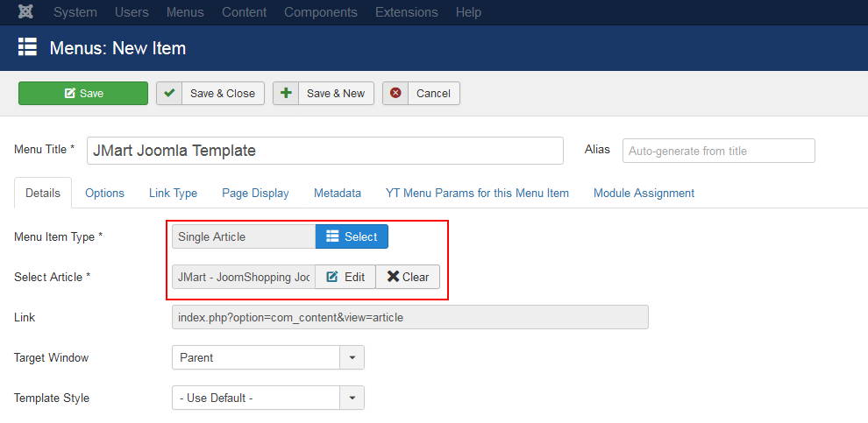Click the JMart article name field
The image size is (868, 423).
pos(244,277)
